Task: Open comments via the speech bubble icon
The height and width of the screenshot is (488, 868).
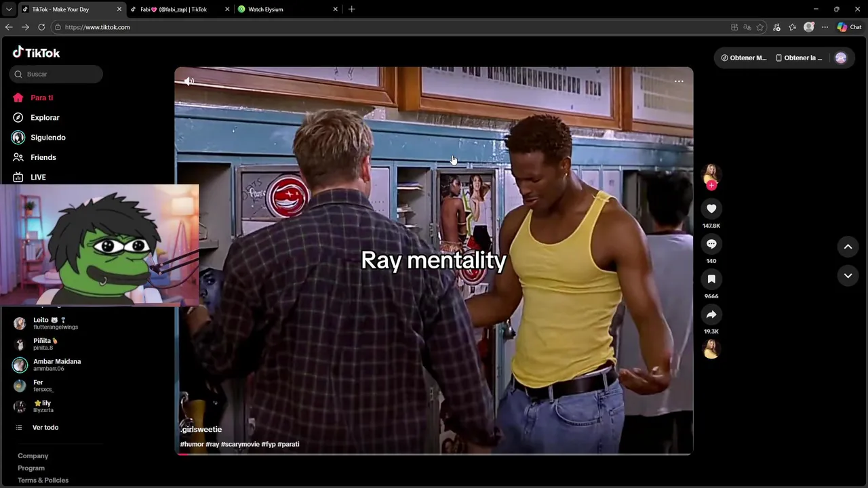Action: [711, 244]
